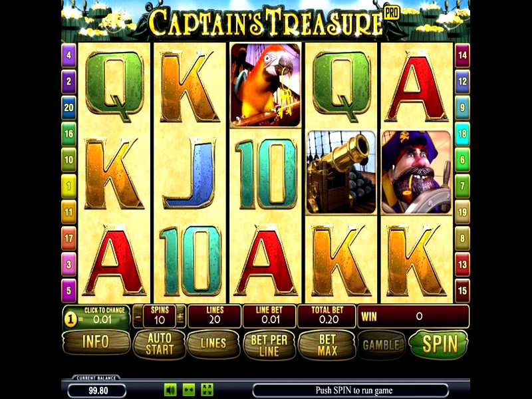Hit the green SPIN button
The width and height of the screenshot is (532, 399).
tap(439, 344)
